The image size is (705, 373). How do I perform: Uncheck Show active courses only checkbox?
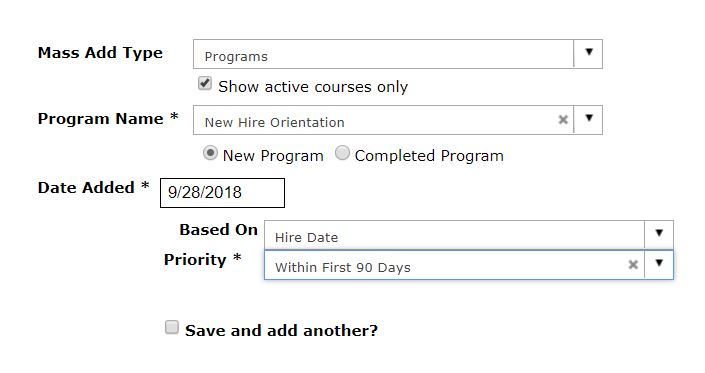point(205,83)
